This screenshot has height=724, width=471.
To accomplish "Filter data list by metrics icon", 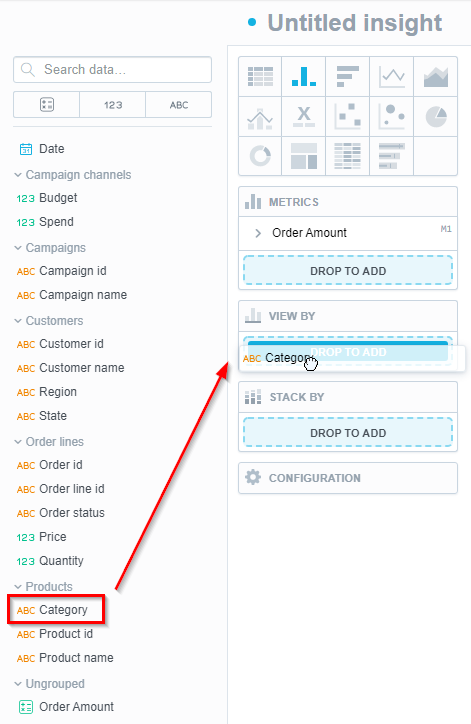I will coord(47,105).
